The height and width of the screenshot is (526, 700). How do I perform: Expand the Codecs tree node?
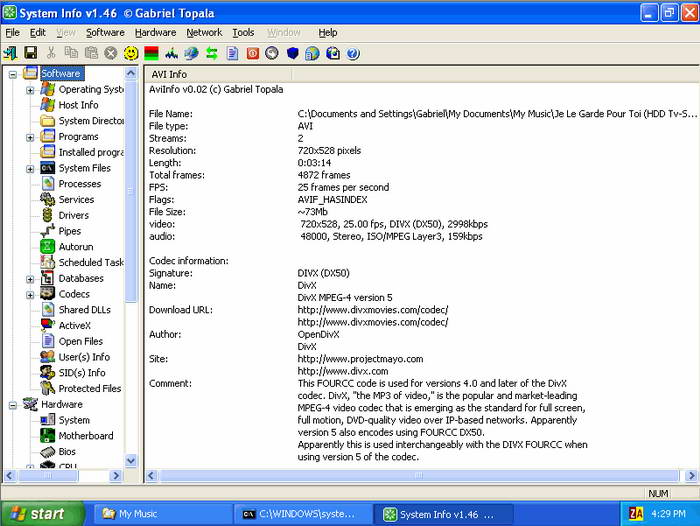tap(30, 295)
